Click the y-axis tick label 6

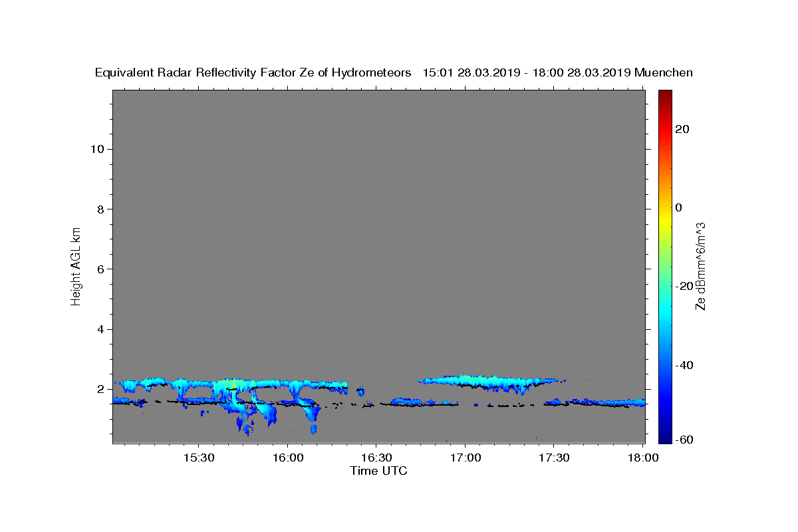click(x=100, y=269)
